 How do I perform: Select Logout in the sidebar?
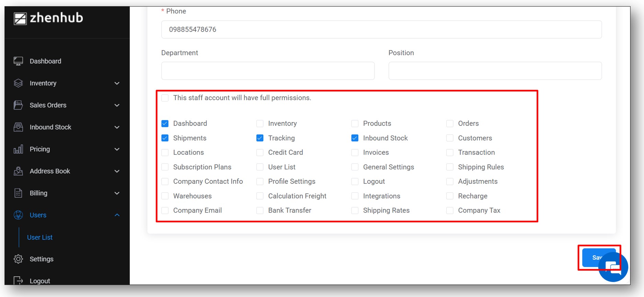[40, 281]
